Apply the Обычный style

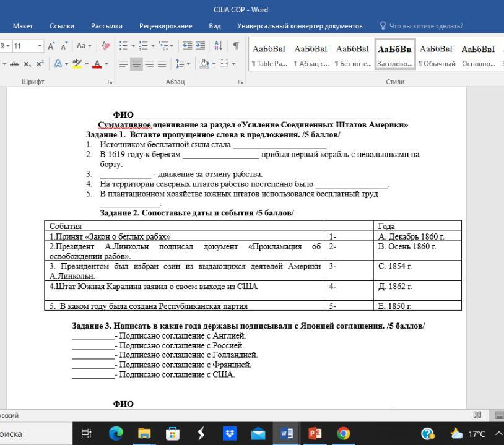[x=437, y=56]
